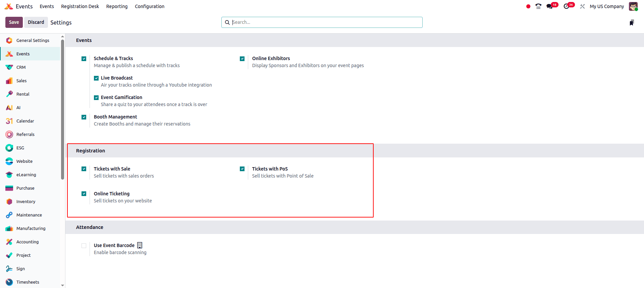Click the Use Event Barcode label

click(114, 245)
